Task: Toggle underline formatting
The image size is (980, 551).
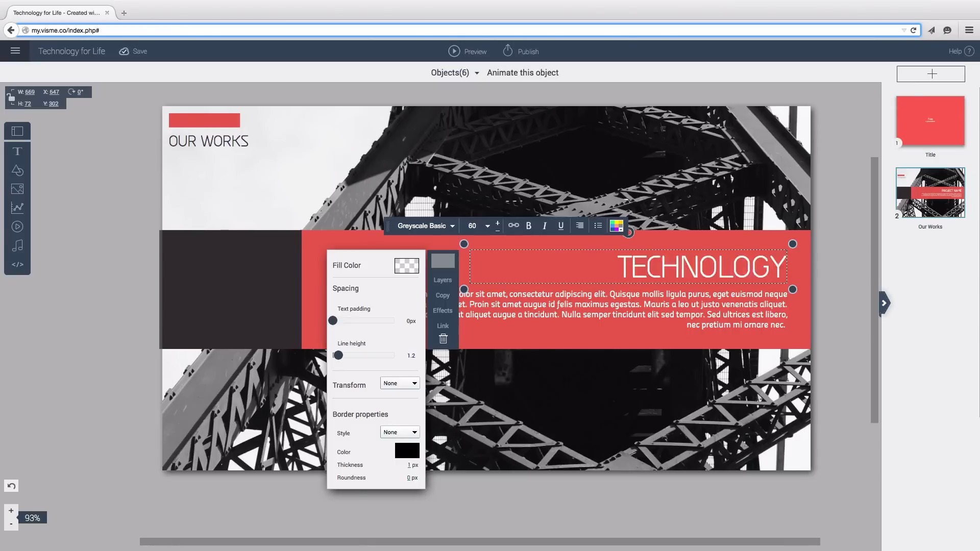Action: [560, 226]
